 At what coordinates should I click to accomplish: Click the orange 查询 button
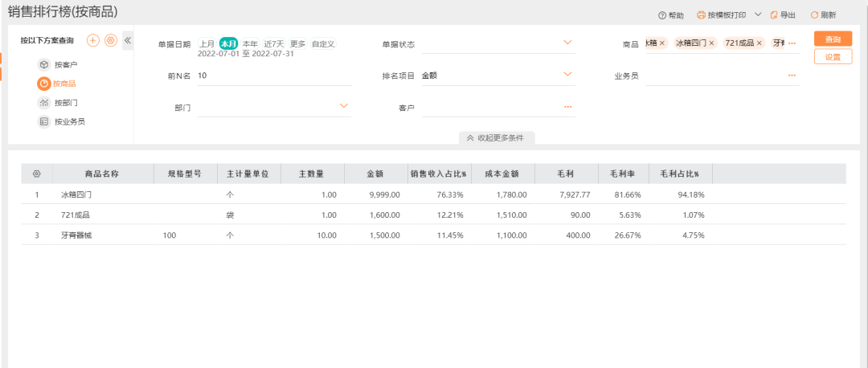(833, 39)
